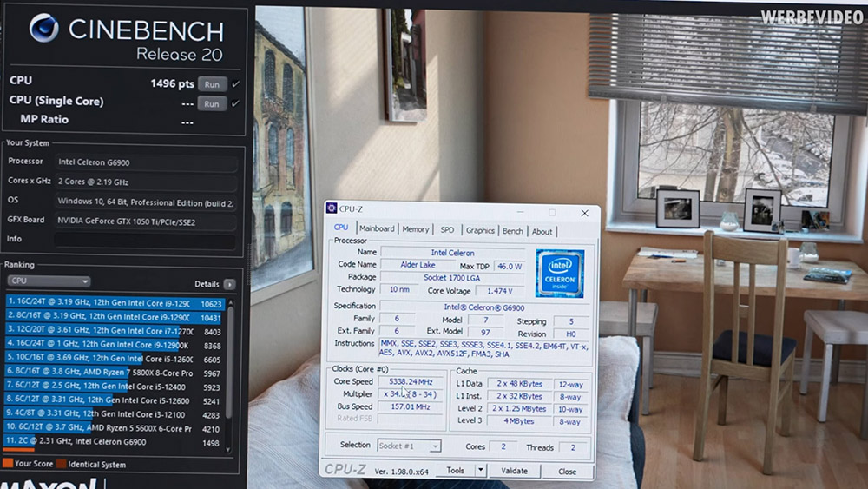Viewport: 868px width, 489px height.
Task: Switch to Graphics tab in CPU-Z
Action: [480, 230]
